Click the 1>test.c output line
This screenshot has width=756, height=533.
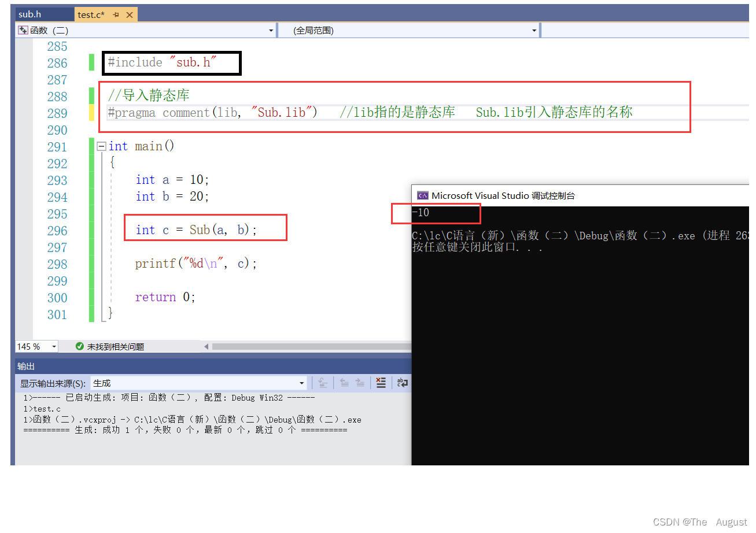click(x=42, y=409)
